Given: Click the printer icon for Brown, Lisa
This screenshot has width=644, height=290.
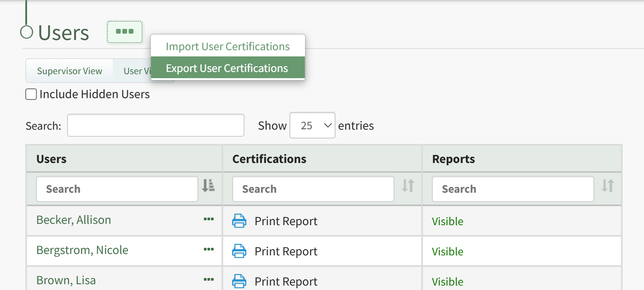Looking at the screenshot, I should click(x=239, y=281).
